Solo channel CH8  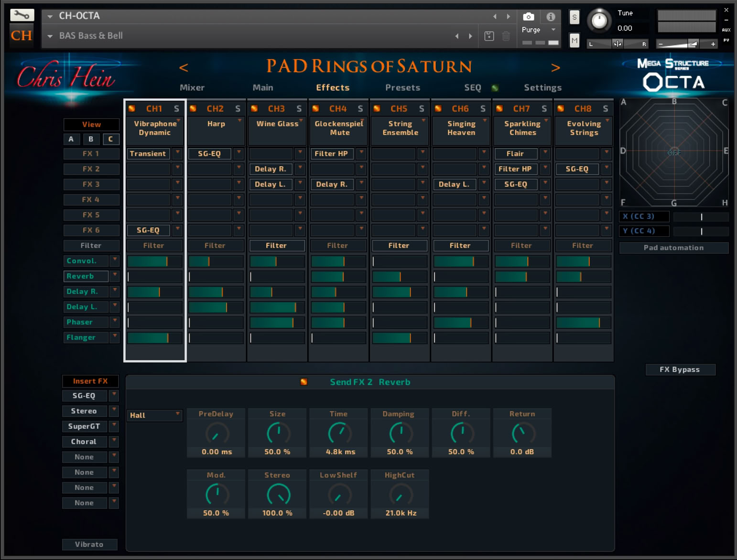[606, 108]
